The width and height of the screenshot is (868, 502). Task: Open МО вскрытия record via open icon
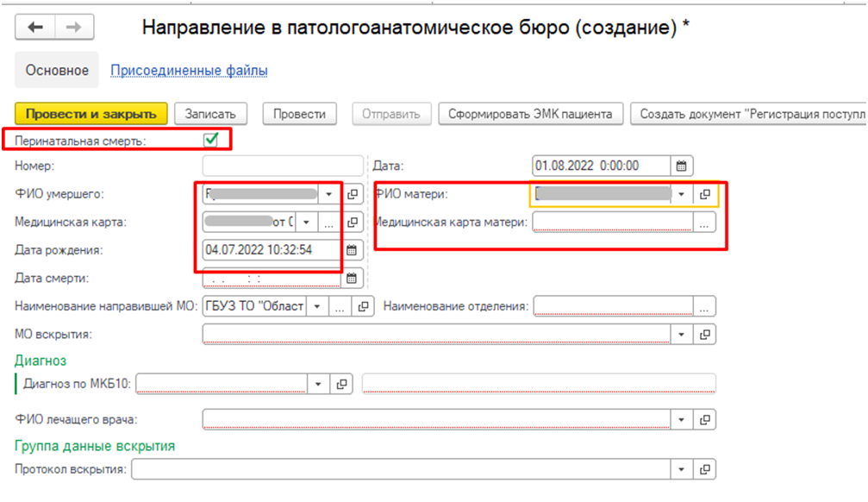click(x=706, y=334)
